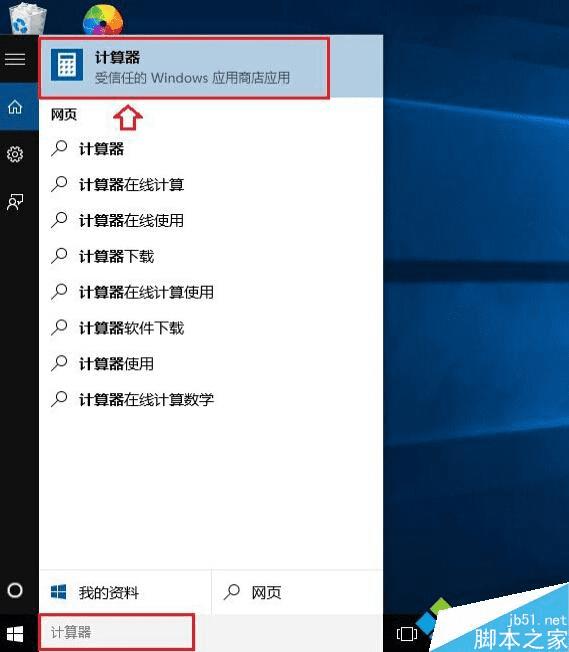Click the feedback person icon in sidebar
This screenshot has height=652, width=569.
click(x=15, y=202)
